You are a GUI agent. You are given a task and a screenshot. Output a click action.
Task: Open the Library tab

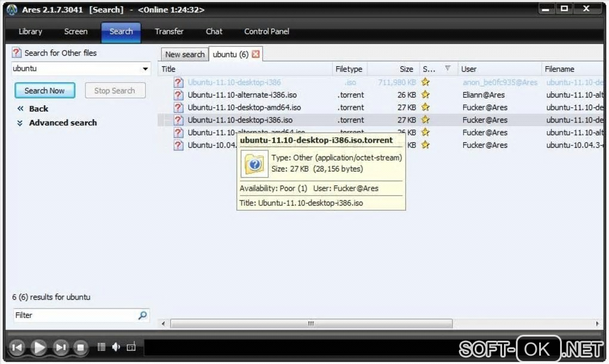30,32
